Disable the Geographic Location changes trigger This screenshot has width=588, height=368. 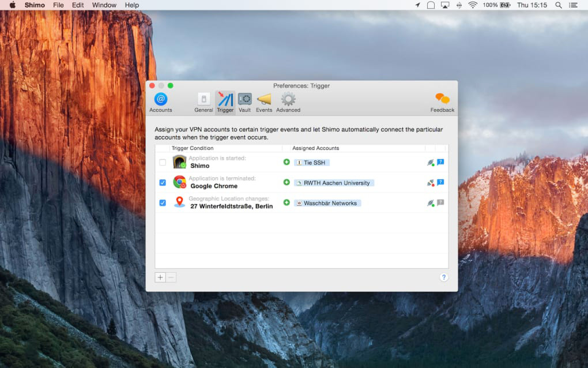coord(163,203)
